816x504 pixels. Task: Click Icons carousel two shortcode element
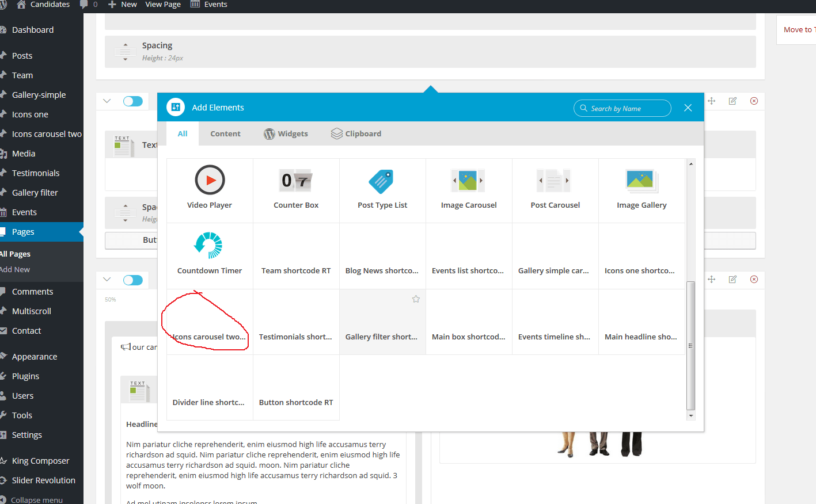(x=210, y=337)
